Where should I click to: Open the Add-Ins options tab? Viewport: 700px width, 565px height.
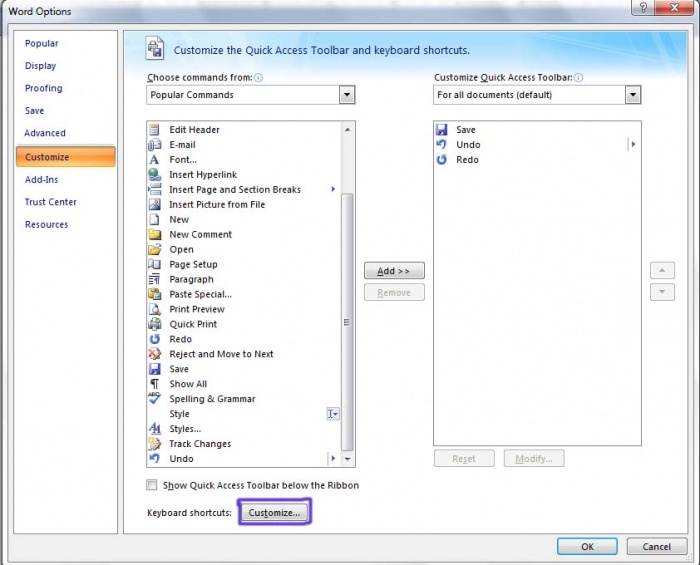coord(42,180)
